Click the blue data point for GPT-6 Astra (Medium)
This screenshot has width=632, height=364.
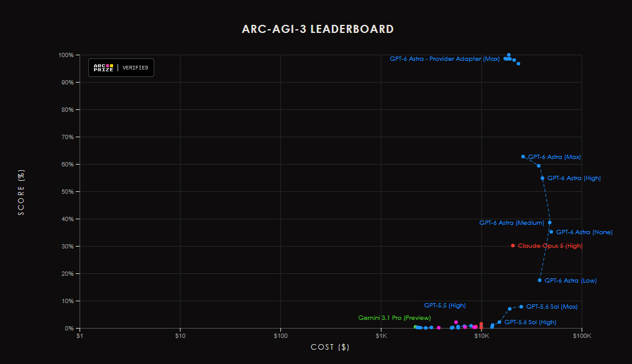tap(549, 222)
